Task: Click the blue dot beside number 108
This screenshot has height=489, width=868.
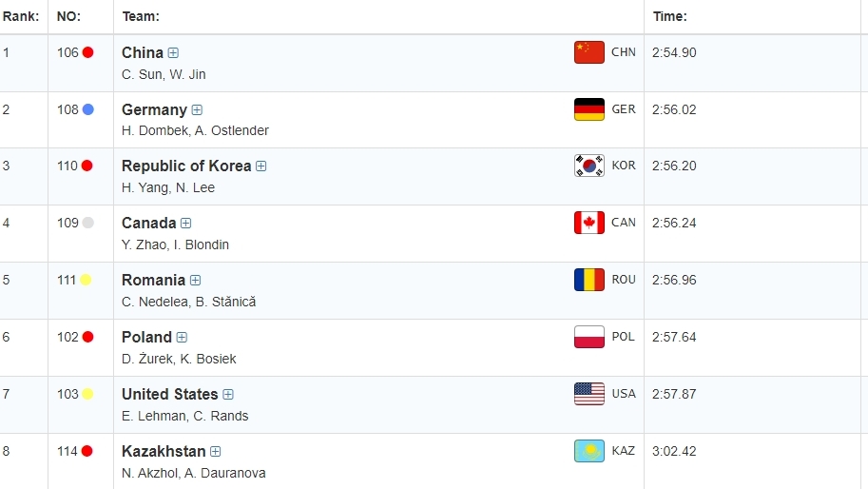Action: (x=88, y=109)
